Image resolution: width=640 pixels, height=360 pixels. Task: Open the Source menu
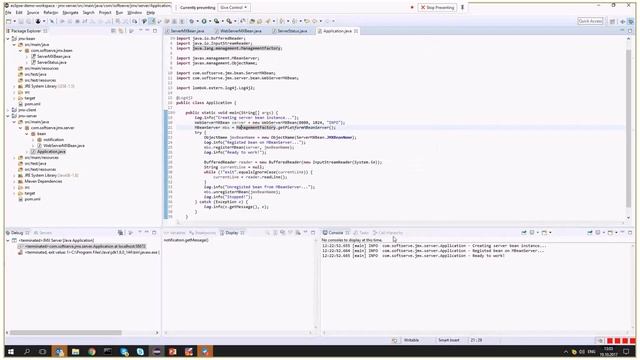[x=33, y=13]
